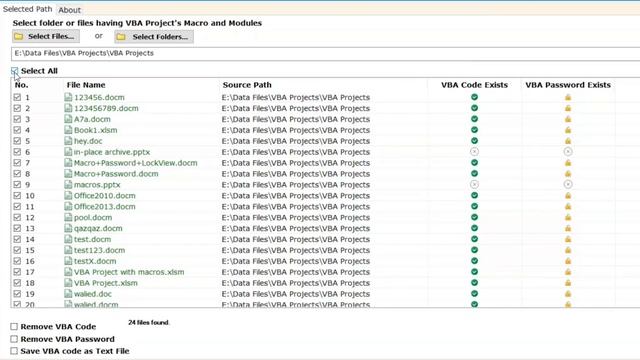Click the password lock icon for Macro+Password.docm
This screenshot has width=640, height=360.
(568, 173)
